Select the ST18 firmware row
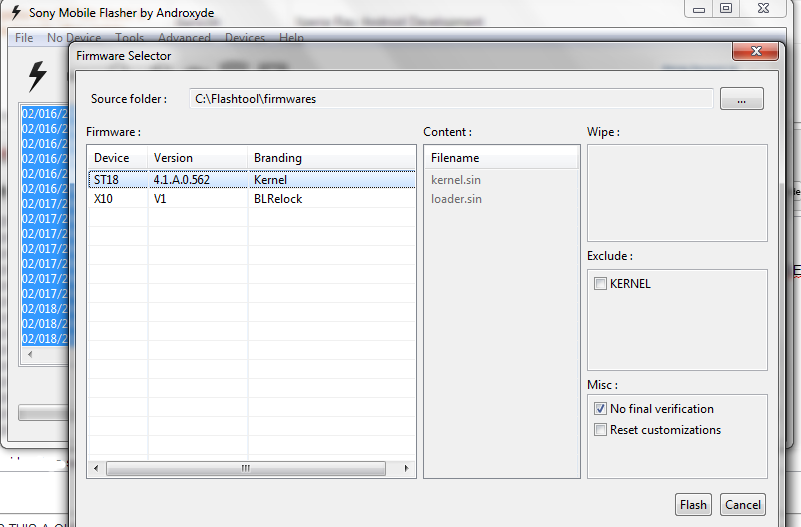The height and width of the screenshot is (527, 801). (252, 180)
